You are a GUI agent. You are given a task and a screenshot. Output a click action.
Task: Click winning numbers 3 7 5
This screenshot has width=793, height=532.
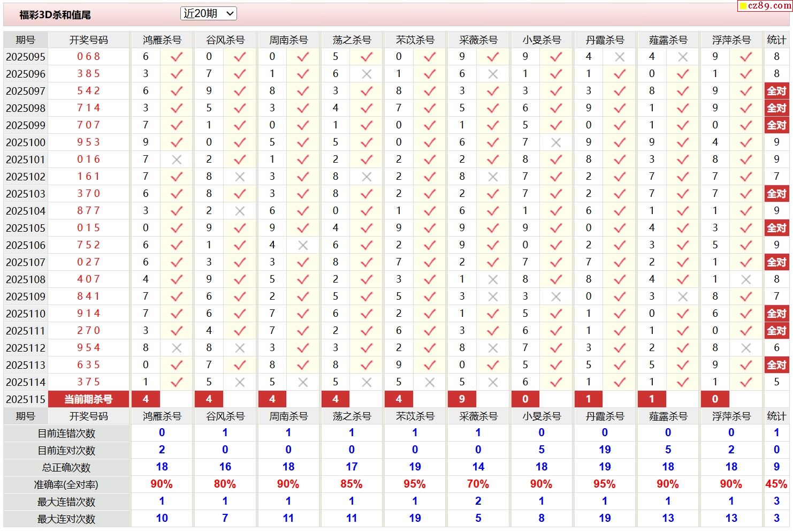point(88,382)
